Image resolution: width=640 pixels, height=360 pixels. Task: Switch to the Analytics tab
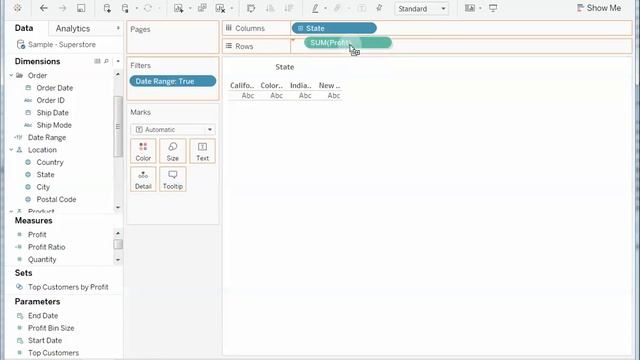click(73, 29)
